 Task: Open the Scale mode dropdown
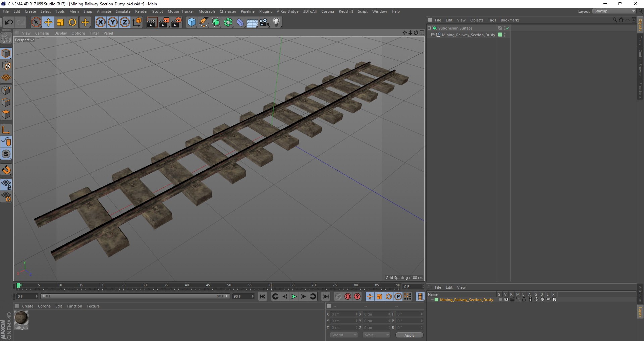(376, 335)
